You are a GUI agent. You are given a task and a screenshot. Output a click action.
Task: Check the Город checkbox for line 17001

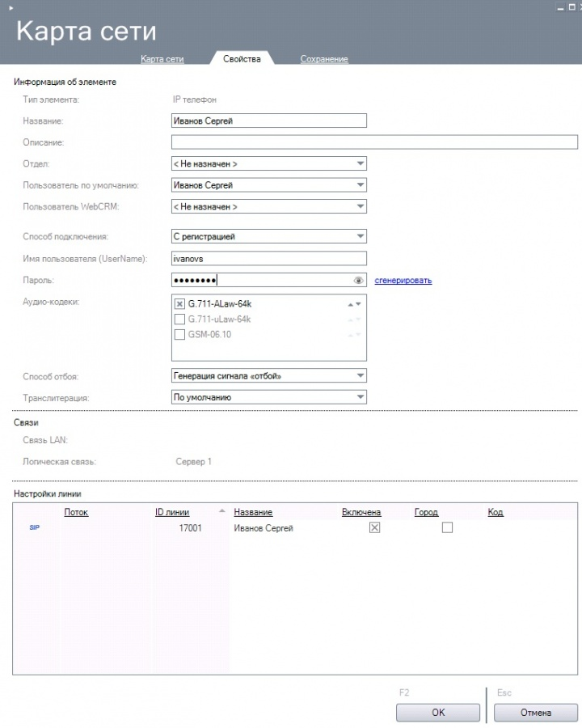click(447, 527)
